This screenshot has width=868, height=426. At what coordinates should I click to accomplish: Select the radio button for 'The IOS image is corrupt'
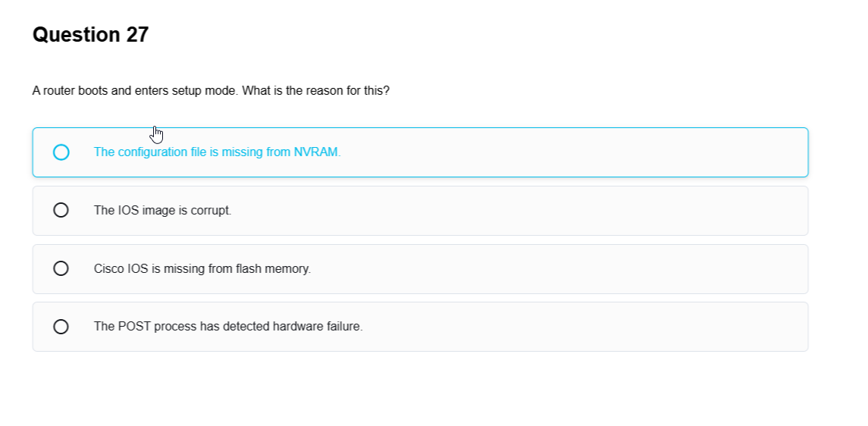point(61,210)
